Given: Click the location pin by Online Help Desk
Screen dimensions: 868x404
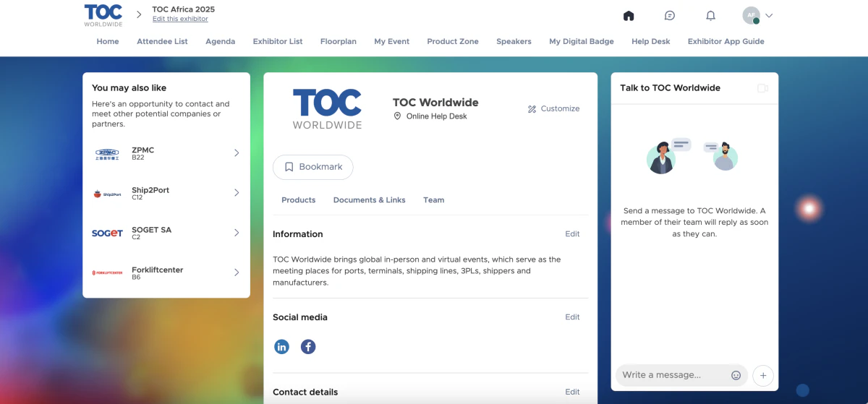Looking at the screenshot, I should (397, 116).
